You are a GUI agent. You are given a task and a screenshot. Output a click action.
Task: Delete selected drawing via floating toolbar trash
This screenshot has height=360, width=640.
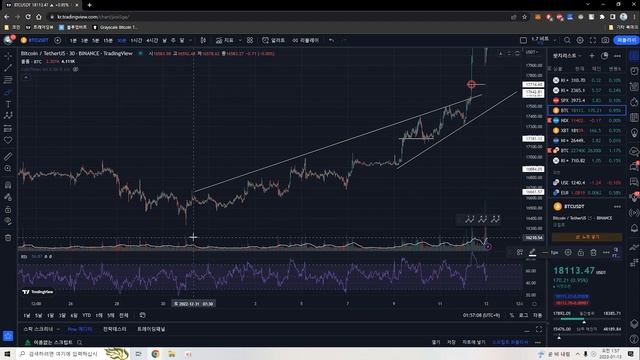[593, 253]
